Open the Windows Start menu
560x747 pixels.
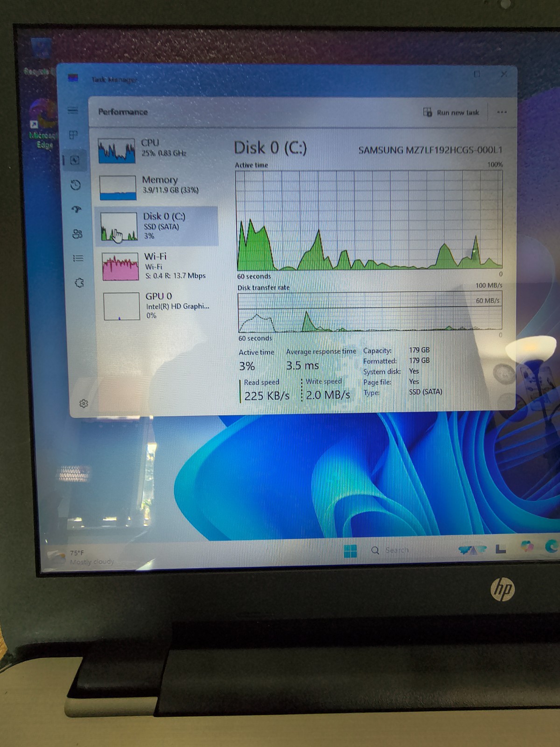tap(350, 551)
